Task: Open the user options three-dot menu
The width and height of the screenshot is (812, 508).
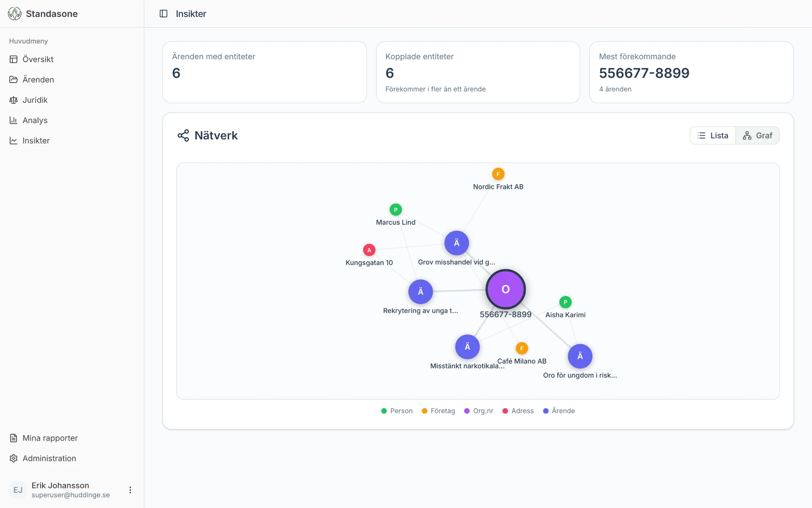Action: [x=130, y=490]
